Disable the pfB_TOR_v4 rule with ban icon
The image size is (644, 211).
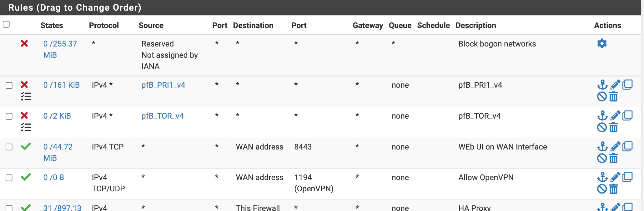pyautogui.click(x=602, y=127)
